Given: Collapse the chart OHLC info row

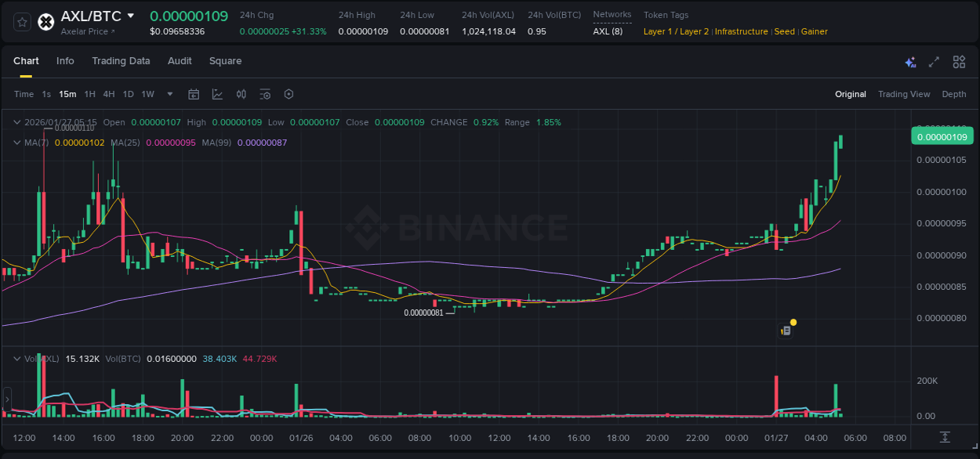Looking at the screenshot, I should tap(16, 122).
